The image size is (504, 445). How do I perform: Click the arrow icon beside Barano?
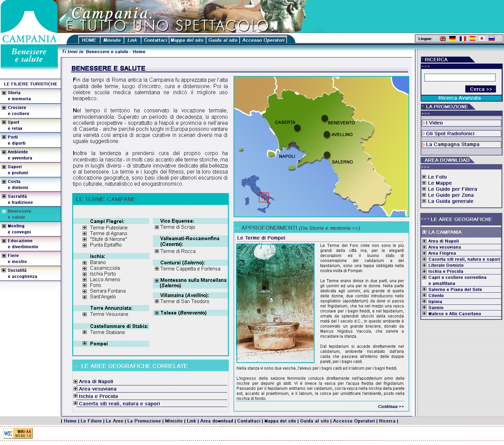click(x=85, y=262)
